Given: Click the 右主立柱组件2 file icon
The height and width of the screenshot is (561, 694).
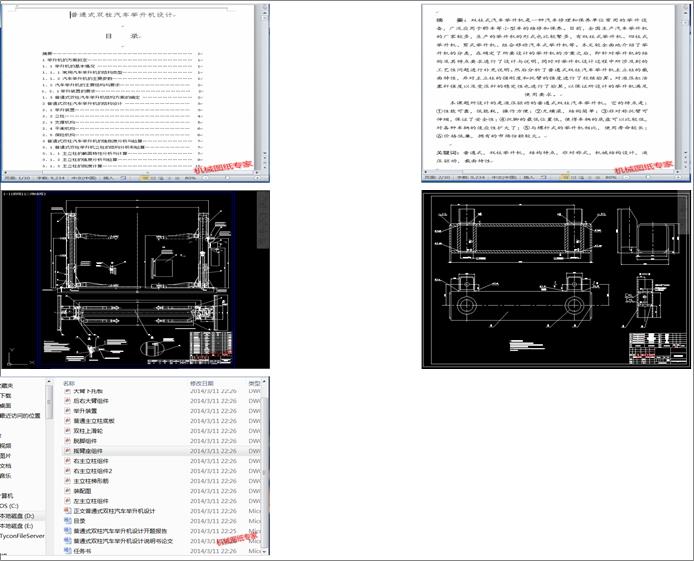Looking at the screenshot, I should click(68, 471).
